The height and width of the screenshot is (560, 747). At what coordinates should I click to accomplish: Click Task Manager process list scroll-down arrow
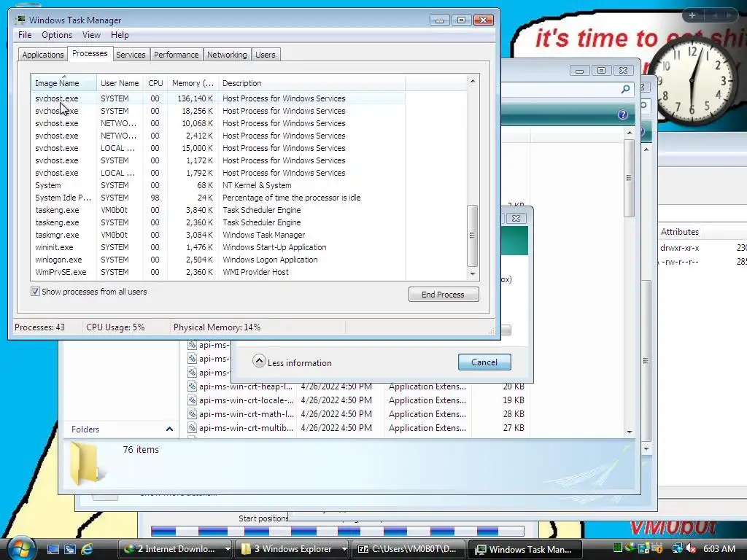click(x=473, y=274)
